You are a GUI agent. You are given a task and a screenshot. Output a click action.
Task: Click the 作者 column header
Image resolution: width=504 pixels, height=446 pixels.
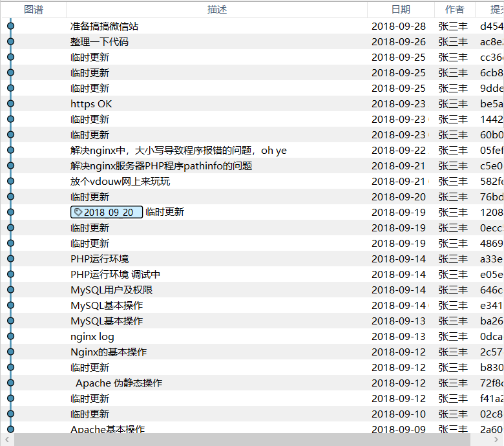pos(454,9)
